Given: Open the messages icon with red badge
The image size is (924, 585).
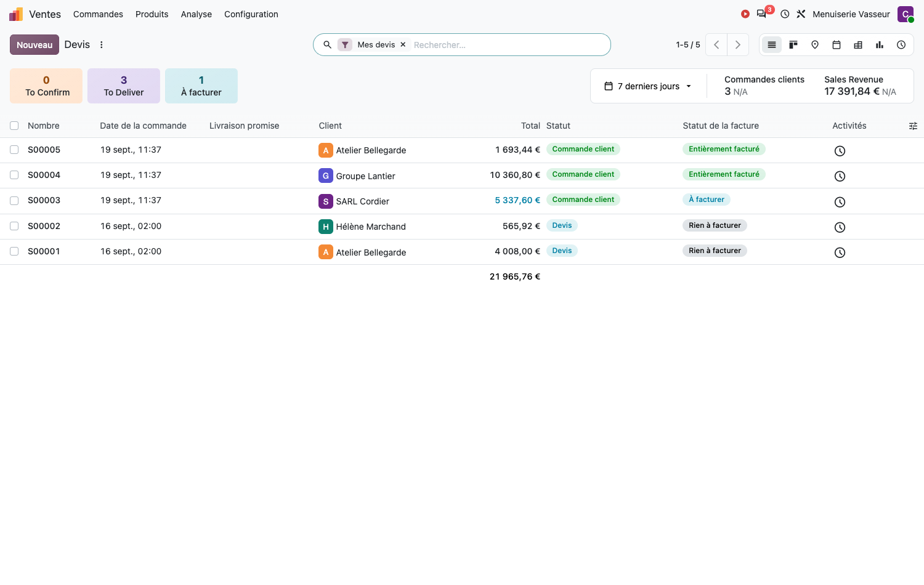Looking at the screenshot, I should tap(762, 14).
